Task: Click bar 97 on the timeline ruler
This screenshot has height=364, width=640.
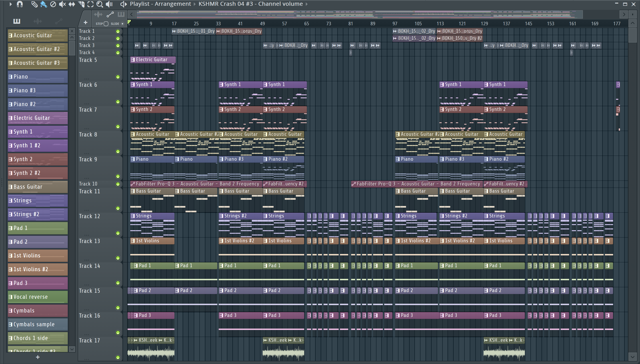Action: click(x=395, y=24)
